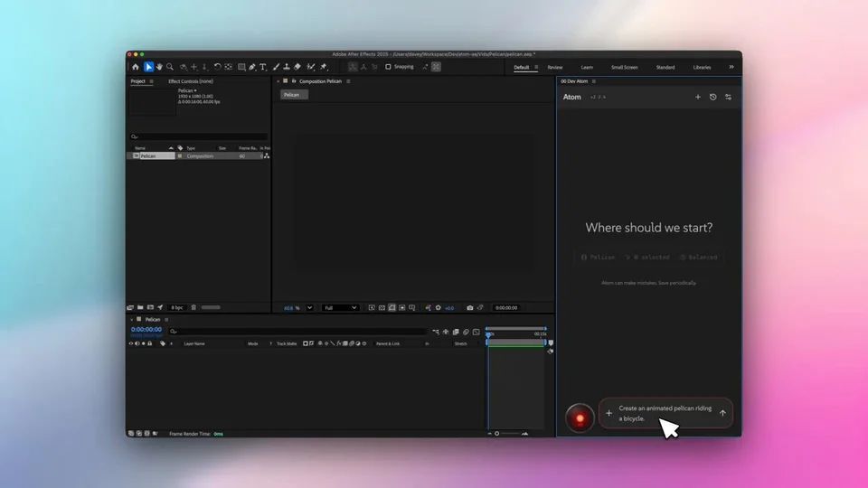Toggle lock column in timeline header
Image resolution: width=868 pixels, height=488 pixels.
click(149, 343)
